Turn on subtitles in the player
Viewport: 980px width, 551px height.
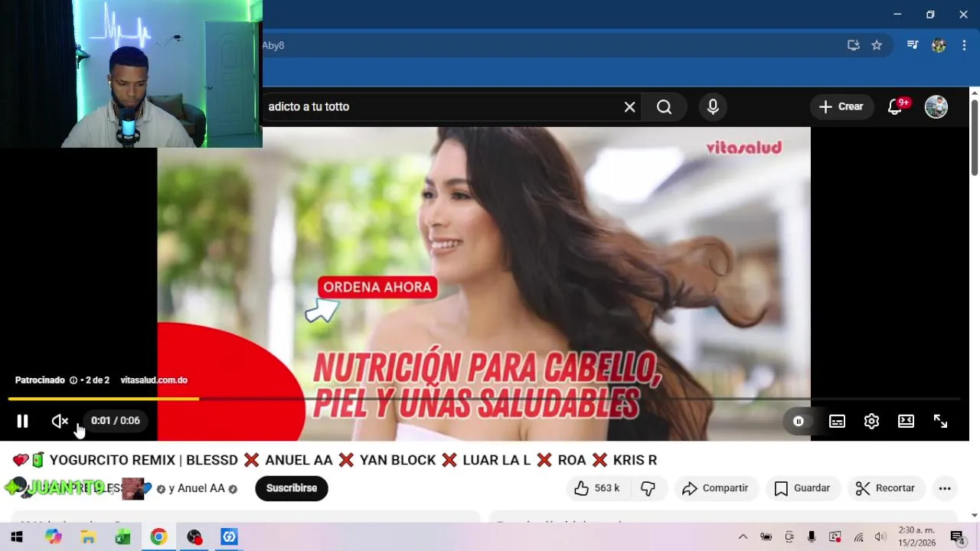coord(838,422)
